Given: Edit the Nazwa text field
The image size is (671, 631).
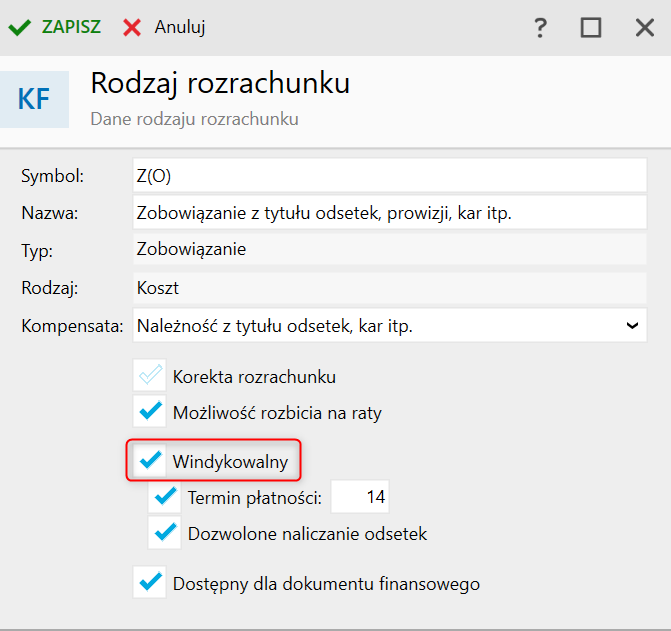Looking at the screenshot, I should (389, 213).
